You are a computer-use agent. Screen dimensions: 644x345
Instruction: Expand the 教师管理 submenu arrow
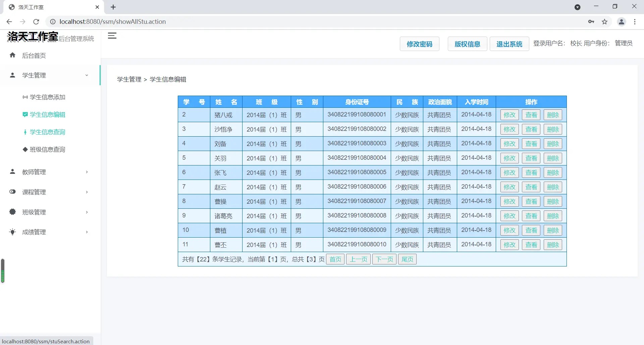pos(87,172)
